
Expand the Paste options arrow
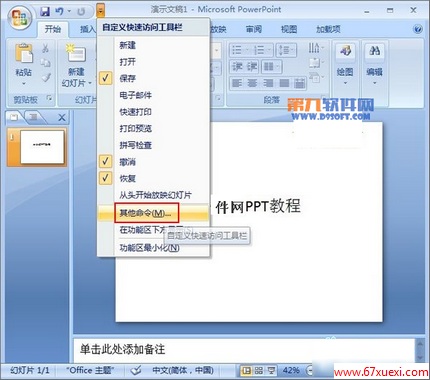23,83
